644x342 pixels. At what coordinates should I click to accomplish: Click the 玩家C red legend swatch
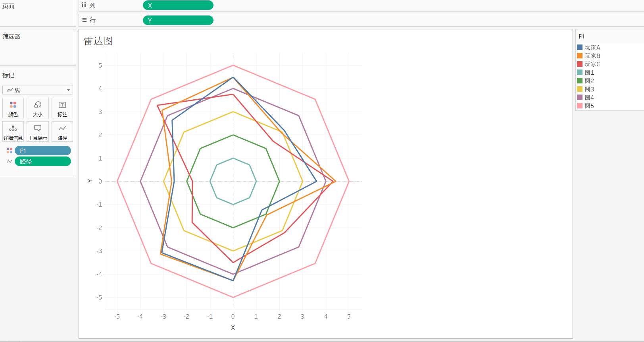(x=580, y=64)
